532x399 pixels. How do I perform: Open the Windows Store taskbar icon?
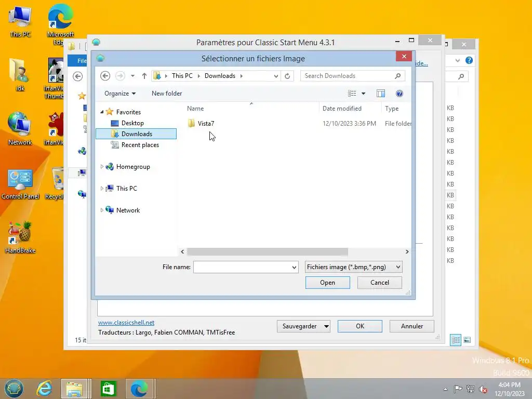[x=108, y=389]
